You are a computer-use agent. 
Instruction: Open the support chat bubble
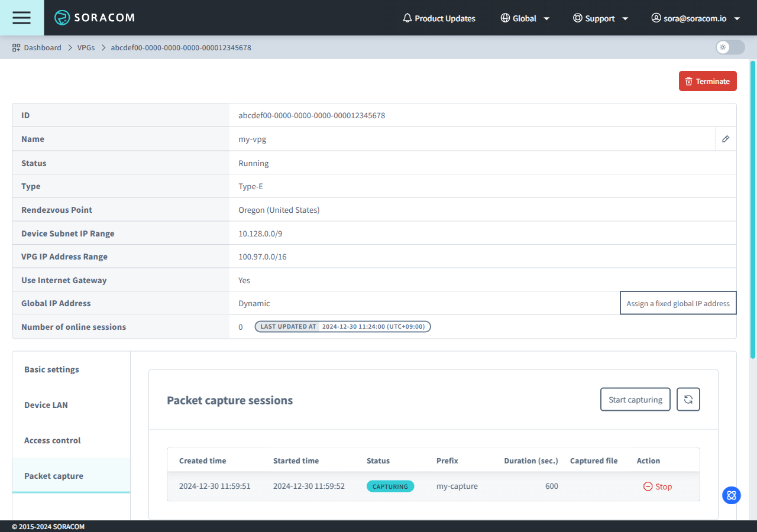pos(731,495)
